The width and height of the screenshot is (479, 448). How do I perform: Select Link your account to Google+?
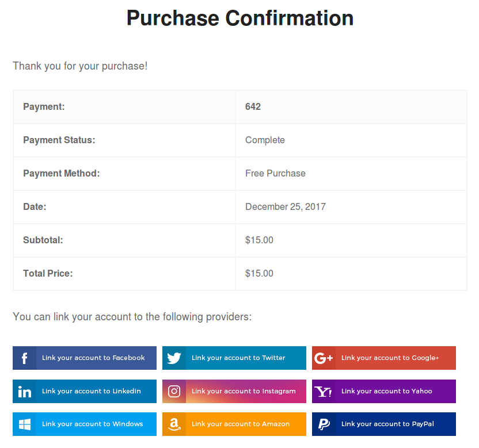(x=390, y=358)
